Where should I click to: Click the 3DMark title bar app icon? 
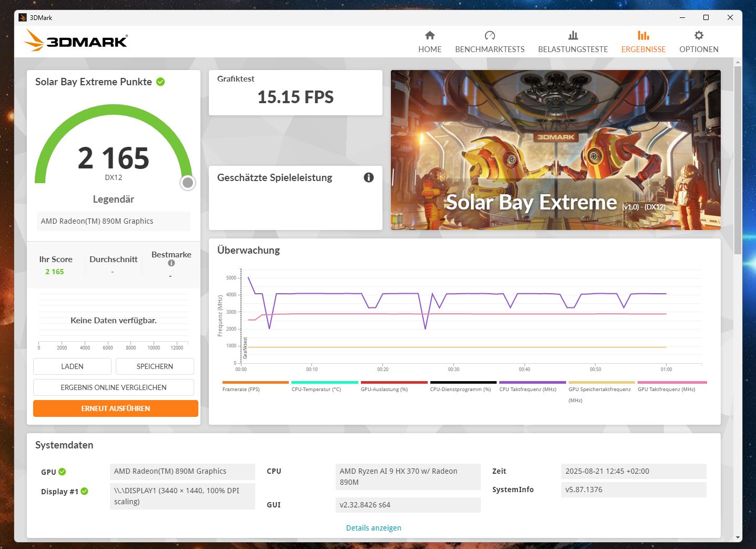(23, 17)
